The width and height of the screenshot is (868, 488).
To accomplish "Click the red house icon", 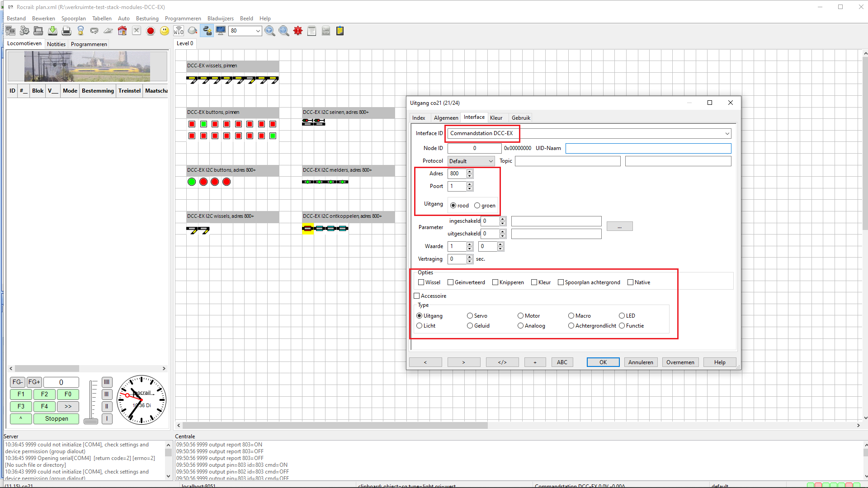I will 122,31.
